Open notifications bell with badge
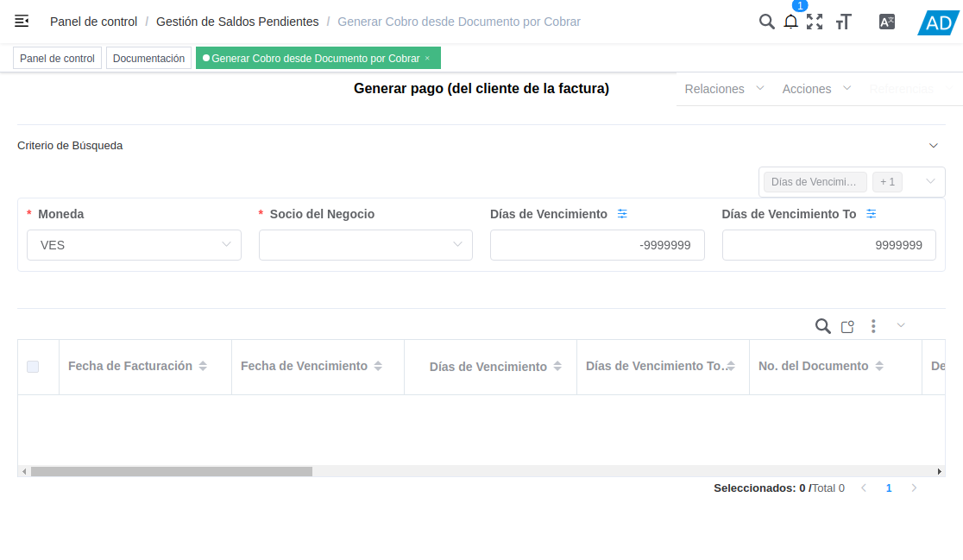The image size is (963, 560). [x=790, y=22]
